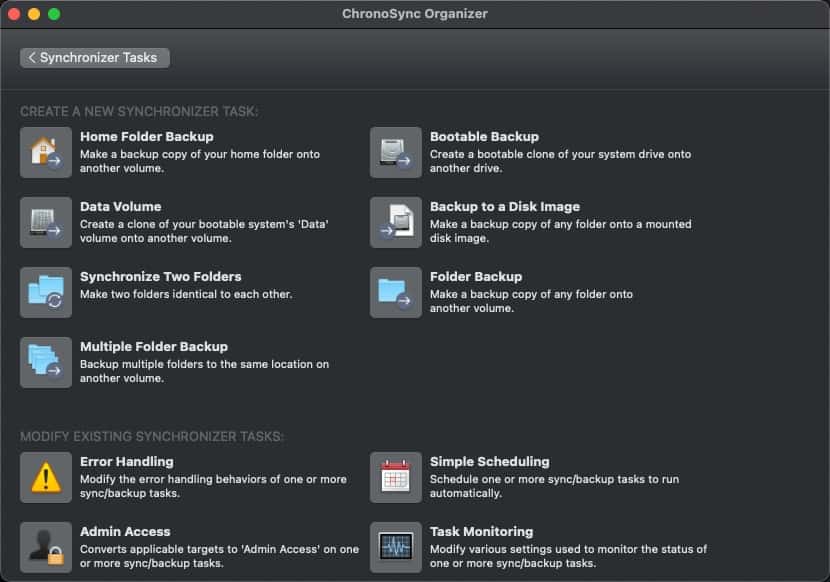The width and height of the screenshot is (830, 582).
Task: Click 'Converts applicable targets to Admin Access' text
Action: tap(219, 556)
